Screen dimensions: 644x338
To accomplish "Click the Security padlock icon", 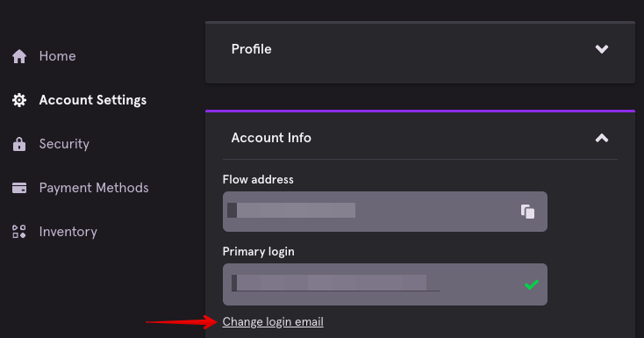I will (19, 144).
